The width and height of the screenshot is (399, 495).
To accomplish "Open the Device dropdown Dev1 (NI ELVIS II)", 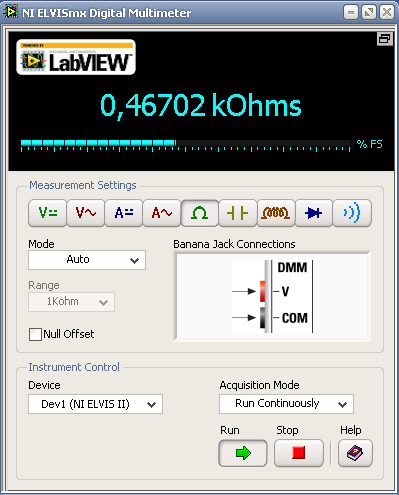I will pos(95,404).
